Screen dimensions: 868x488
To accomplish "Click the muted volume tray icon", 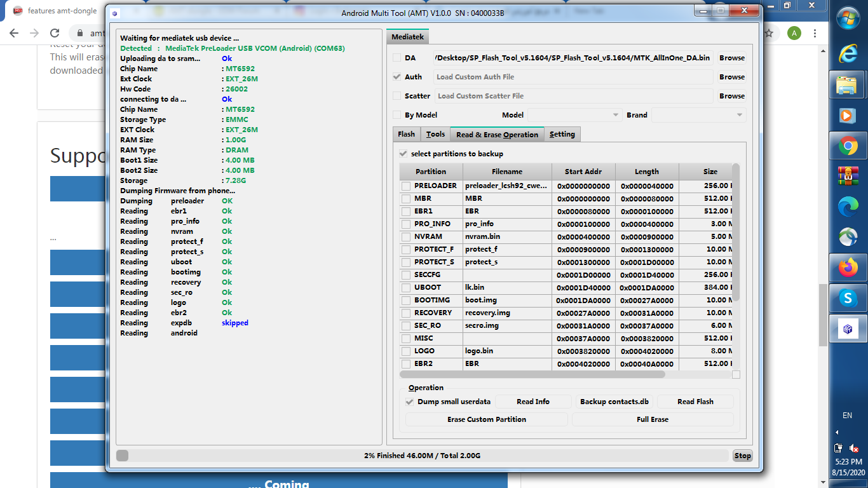I will tap(855, 448).
